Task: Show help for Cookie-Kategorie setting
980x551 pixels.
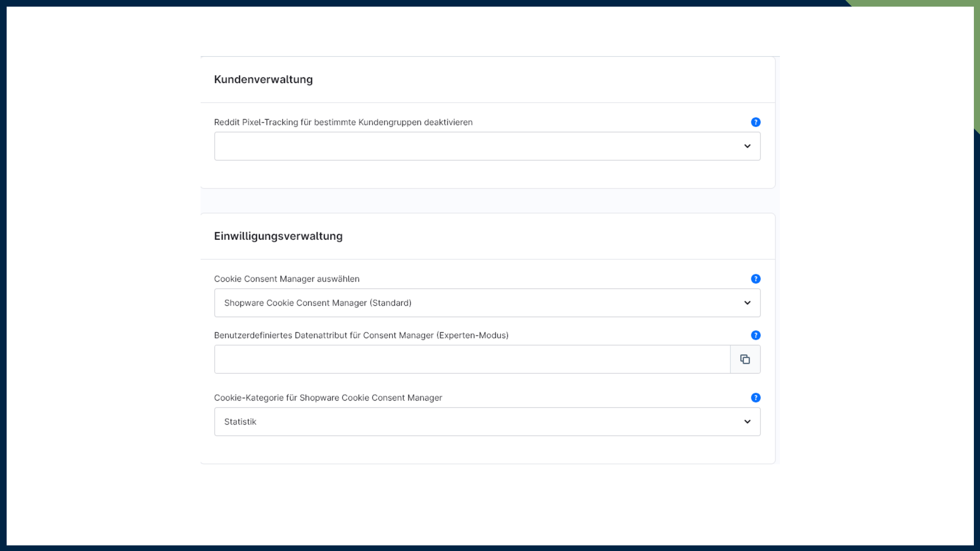Action: [755, 397]
